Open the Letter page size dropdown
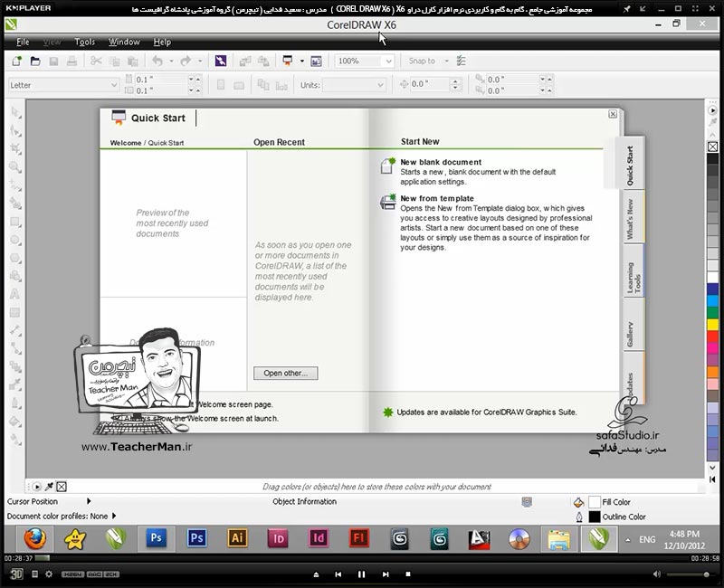The height and width of the screenshot is (588, 724). (x=113, y=85)
